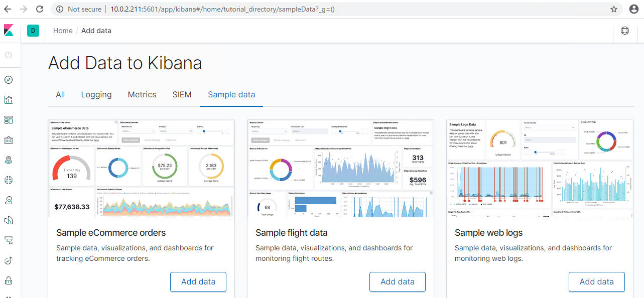Go forward in the browser
644x298 pixels.
tap(24, 9)
